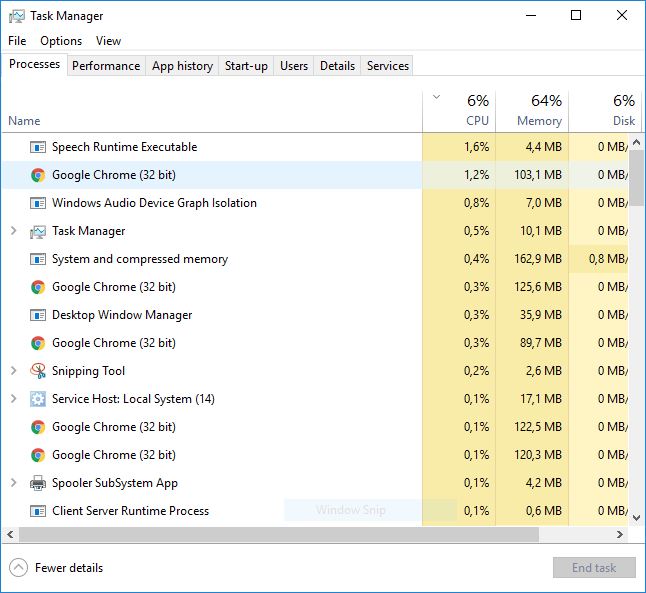This screenshot has height=593, width=646.
Task: Select the Speech Runtime Executable name text
Action: (124, 147)
